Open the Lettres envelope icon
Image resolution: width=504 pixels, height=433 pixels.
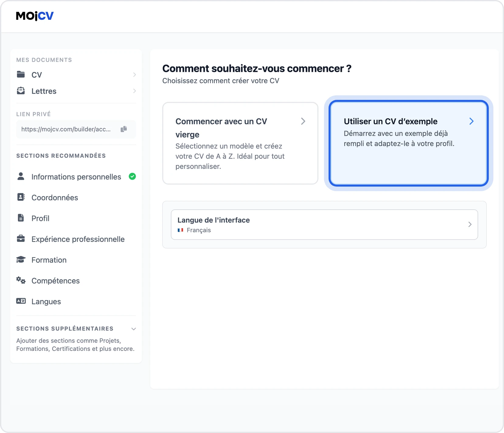(21, 91)
